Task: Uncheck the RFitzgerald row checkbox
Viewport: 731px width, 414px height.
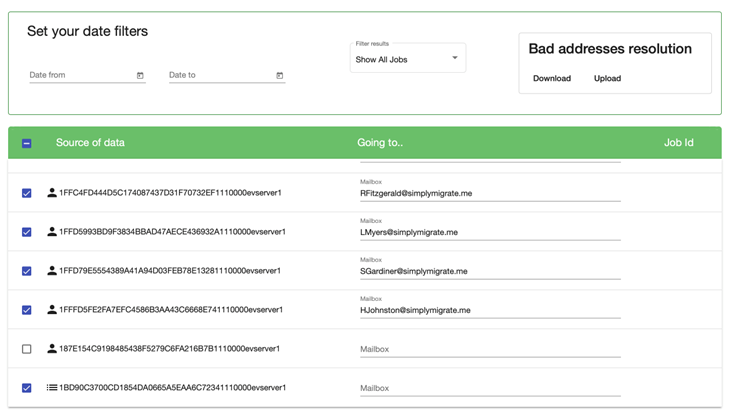Action: point(27,193)
